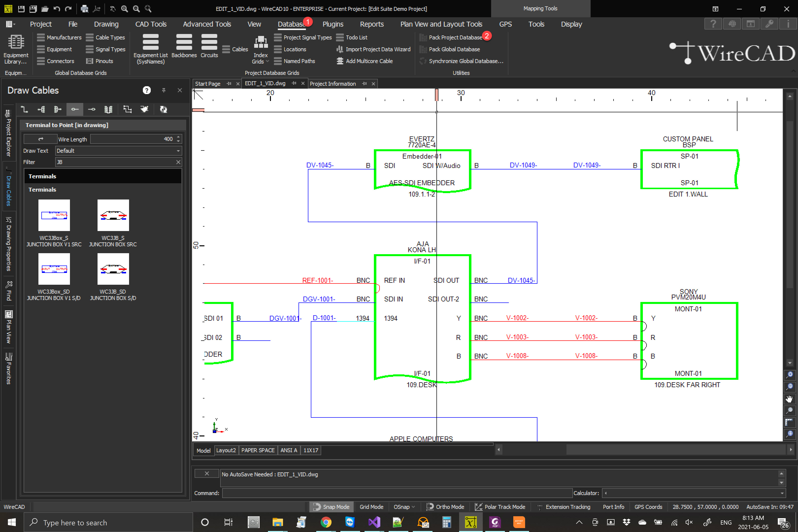Clear the JB filter text
This screenshot has height=532, width=798.
tap(178, 162)
